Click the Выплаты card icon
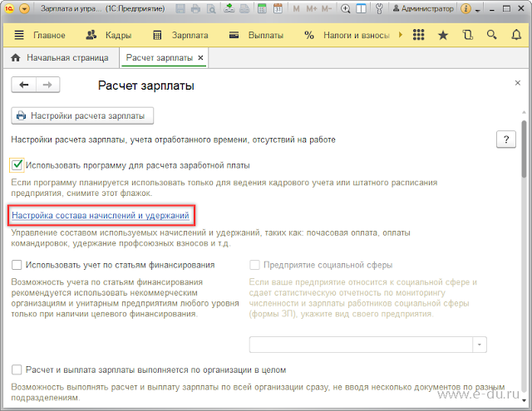The image size is (532, 411). (x=234, y=35)
